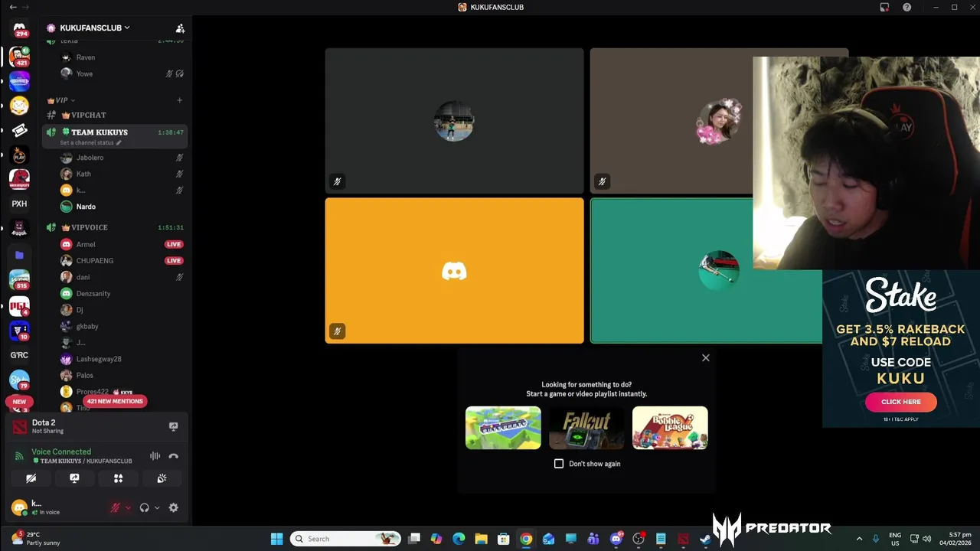Click the Windows Start button
This screenshot has height=551, width=980.
[276, 539]
